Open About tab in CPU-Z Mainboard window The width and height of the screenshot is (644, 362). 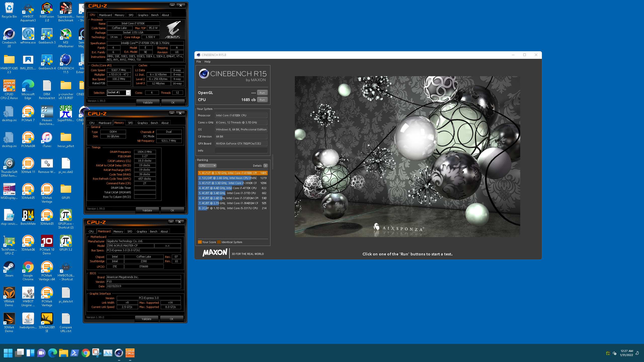[x=164, y=232]
